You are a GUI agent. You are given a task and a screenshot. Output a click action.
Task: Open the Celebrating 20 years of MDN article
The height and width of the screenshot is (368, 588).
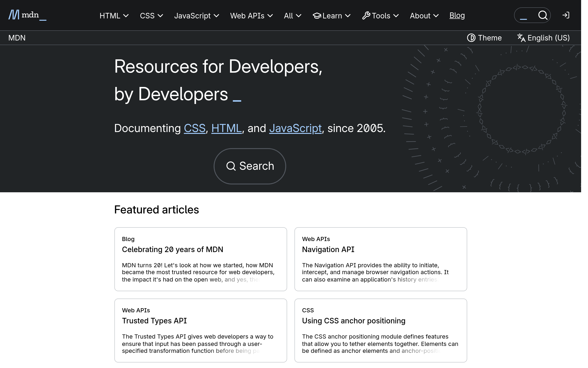coord(172,250)
